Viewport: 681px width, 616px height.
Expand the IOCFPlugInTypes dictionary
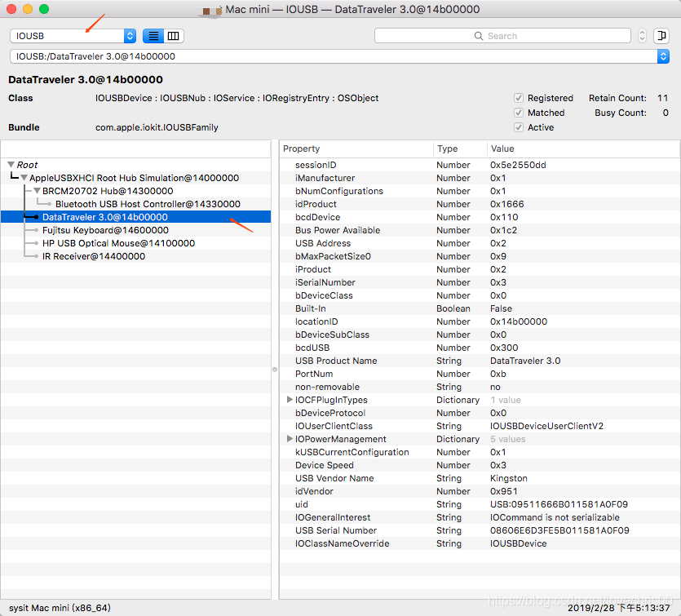click(x=290, y=400)
